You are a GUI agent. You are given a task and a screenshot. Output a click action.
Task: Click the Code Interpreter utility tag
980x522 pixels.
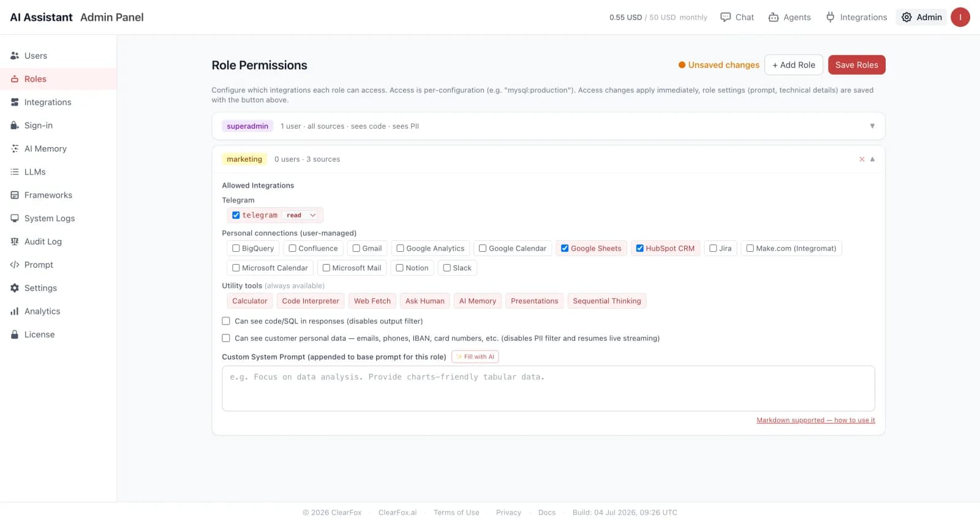311,301
